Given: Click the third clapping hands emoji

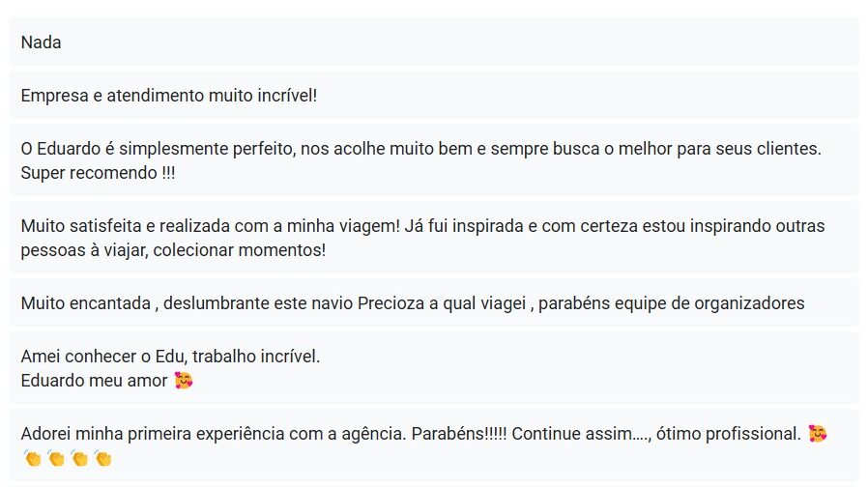Looking at the screenshot, I should [x=79, y=458].
